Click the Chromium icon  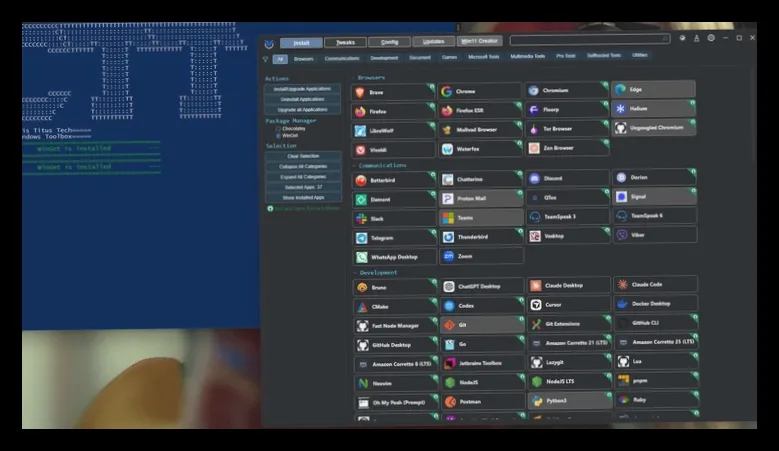(x=534, y=90)
